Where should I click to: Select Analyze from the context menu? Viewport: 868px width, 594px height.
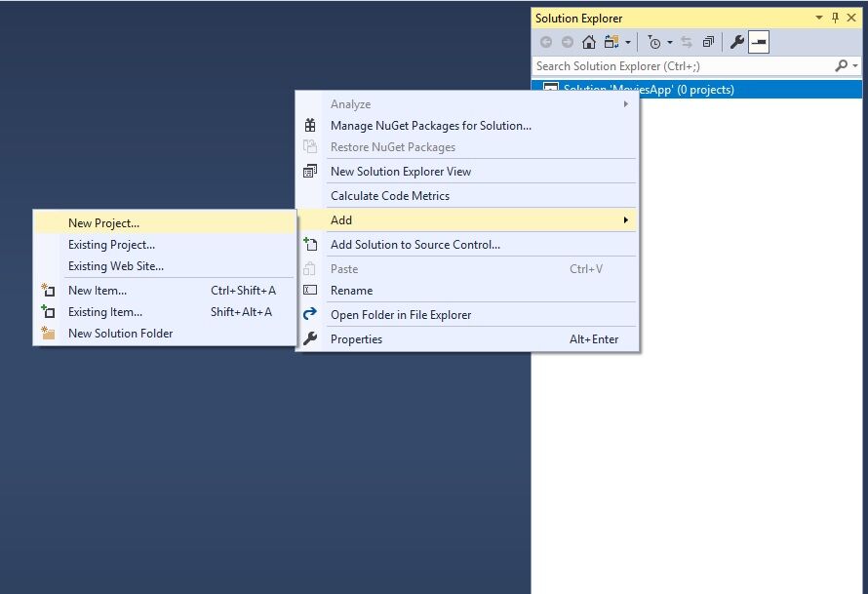(x=351, y=104)
